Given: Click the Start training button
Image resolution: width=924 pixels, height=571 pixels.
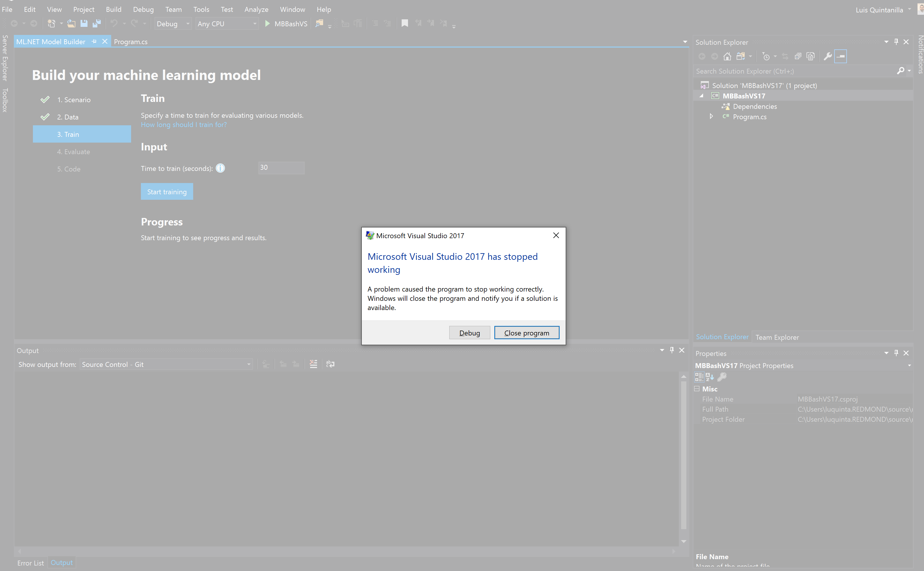Looking at the screenshot, I should point(167,191).
